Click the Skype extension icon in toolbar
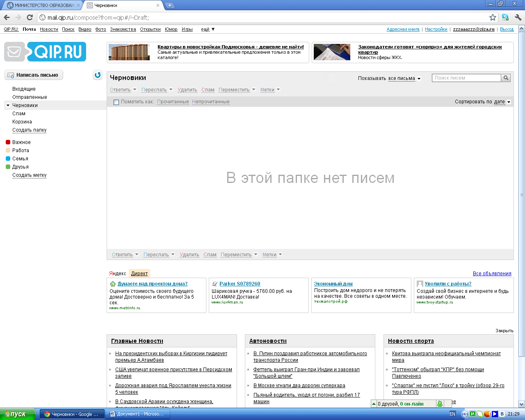The image size is (525, 420). 505,17
